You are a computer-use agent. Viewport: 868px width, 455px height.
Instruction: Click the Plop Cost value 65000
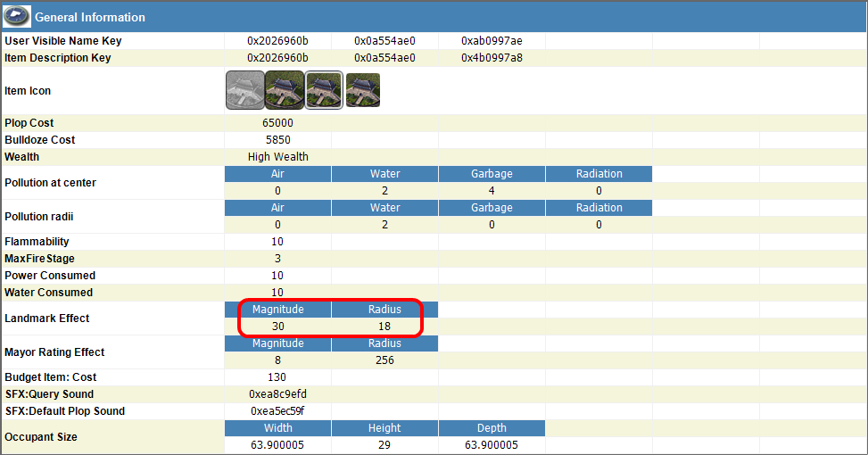[278, 123]
